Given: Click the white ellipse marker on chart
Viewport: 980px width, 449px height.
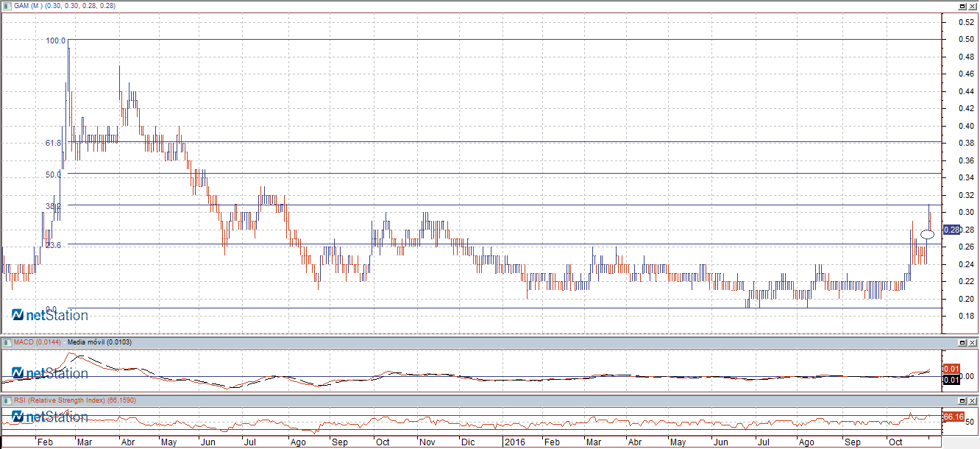Looking at the screenshot, I should click(x=928, y=234).
